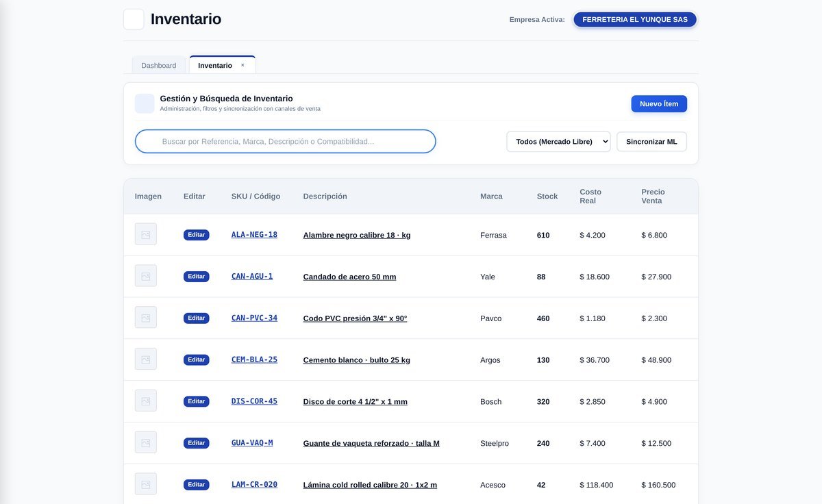
Task: Close the Inventario tab with its x
Action: coord(242,65)
